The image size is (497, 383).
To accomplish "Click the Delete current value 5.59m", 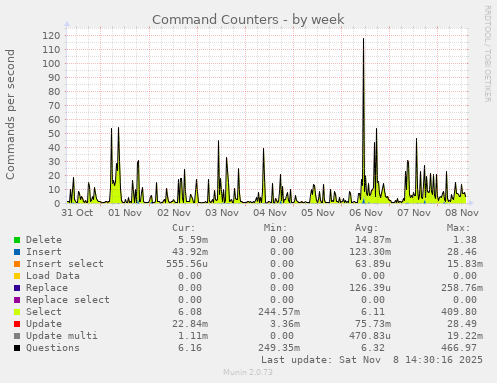I will 193,240.
